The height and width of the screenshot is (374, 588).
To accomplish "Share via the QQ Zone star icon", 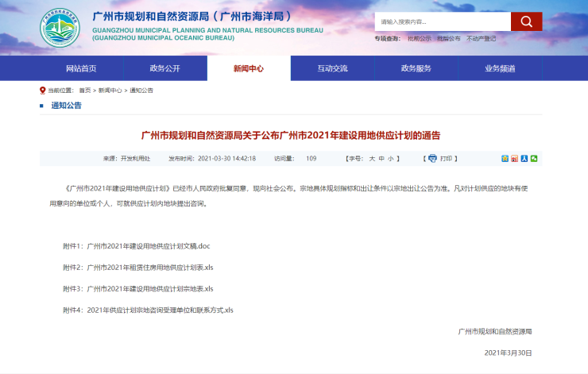I will [505, 159].
